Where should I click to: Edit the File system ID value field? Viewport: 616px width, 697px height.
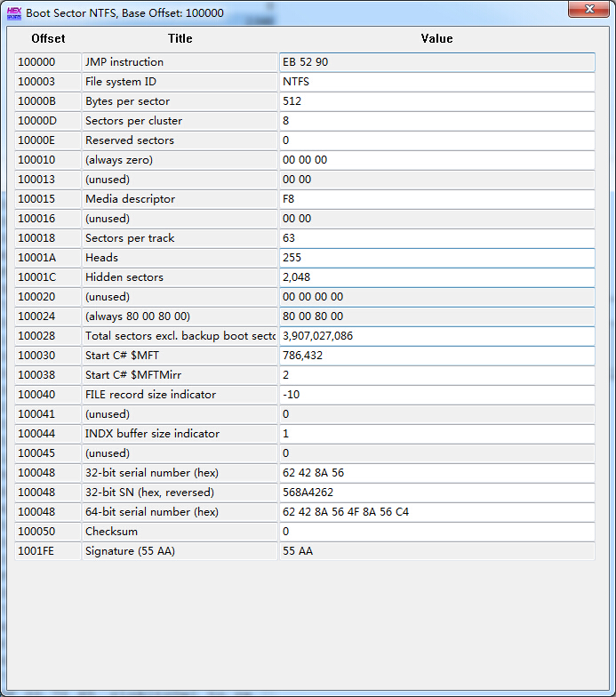coord(436,82)
